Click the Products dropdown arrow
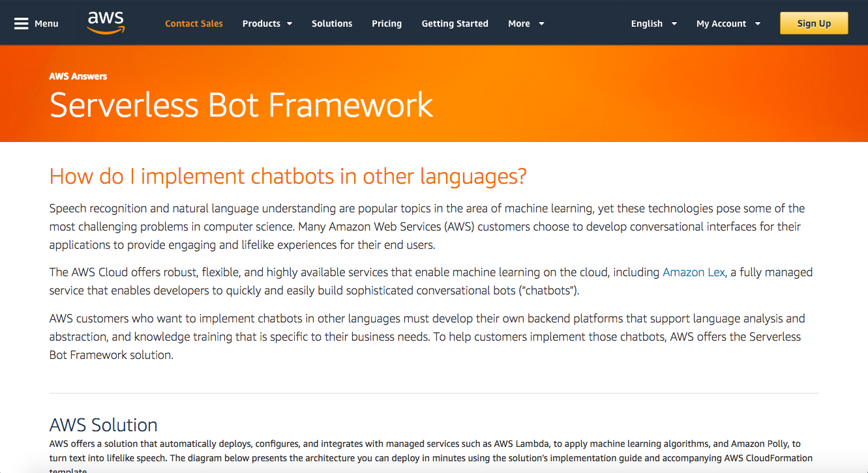The height and width of the screenshot is (473, 868). [x=289, y=23]
